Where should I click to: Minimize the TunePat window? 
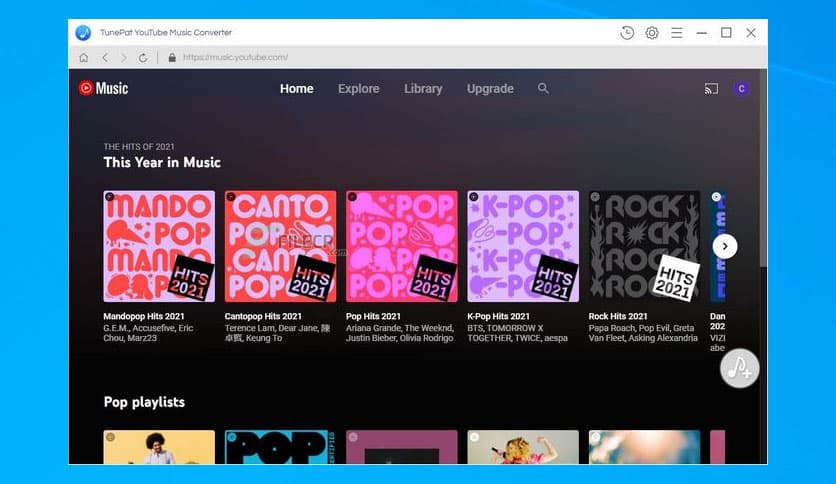tap(702, 33)
